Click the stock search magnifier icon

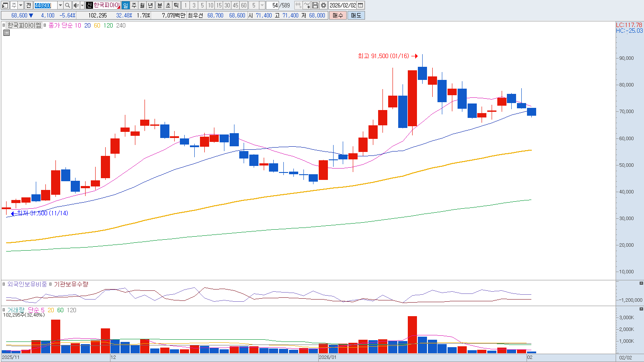(x=68, y=5)
